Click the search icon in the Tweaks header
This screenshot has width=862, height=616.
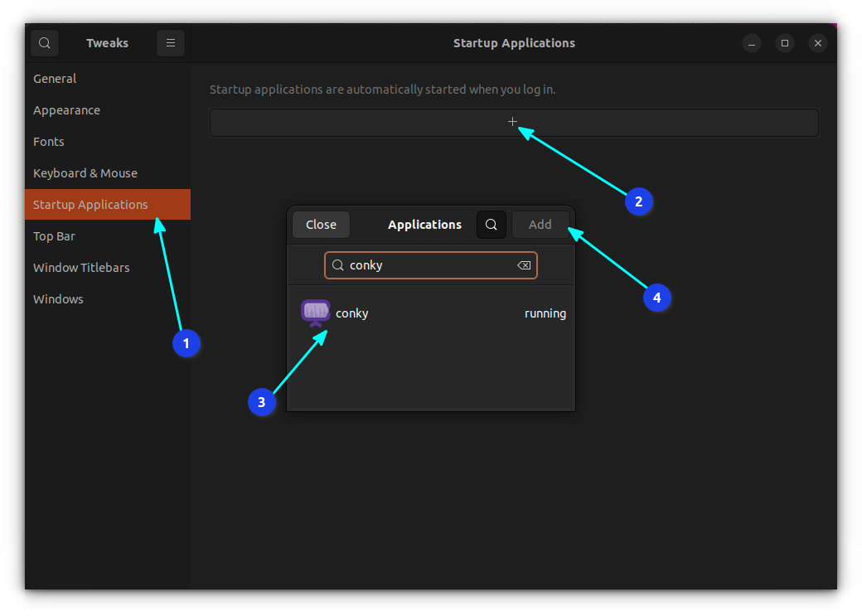[44, 42]
